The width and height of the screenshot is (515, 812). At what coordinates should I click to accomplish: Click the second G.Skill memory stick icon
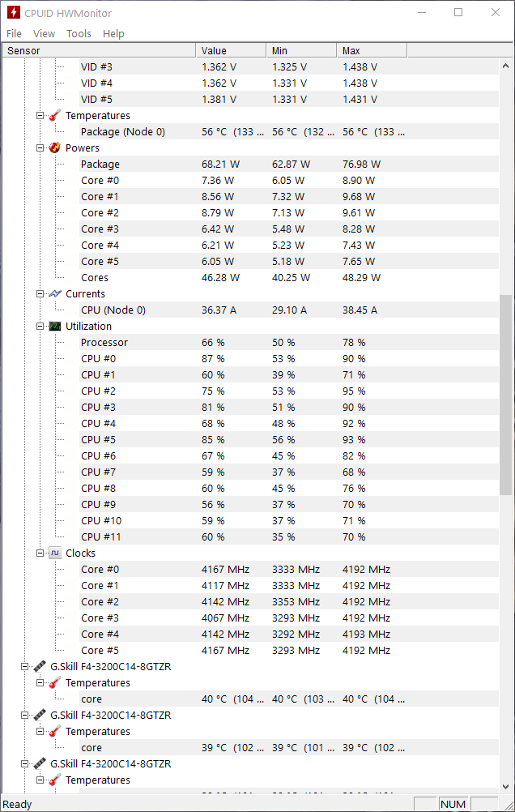(40, 716)
